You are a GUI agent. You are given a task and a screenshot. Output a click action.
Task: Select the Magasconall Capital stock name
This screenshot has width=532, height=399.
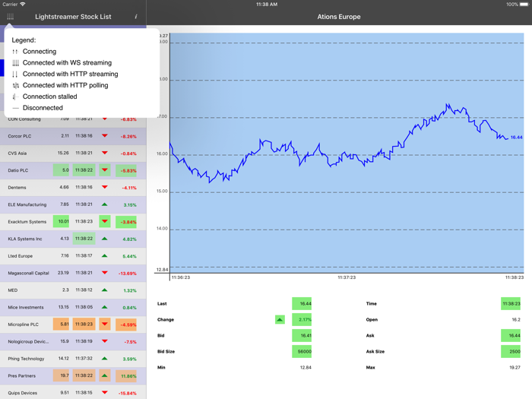click(x=29, y=273)
